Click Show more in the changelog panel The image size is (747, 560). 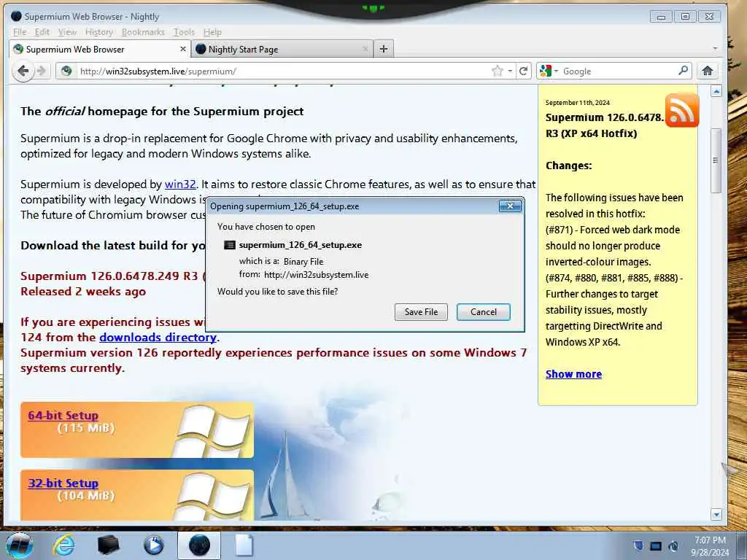(x=573, y=374)
